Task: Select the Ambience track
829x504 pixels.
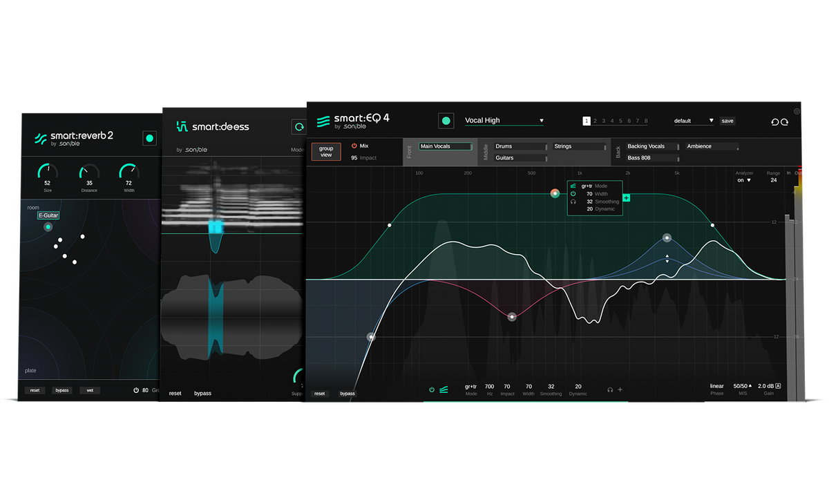Action: (x=712, y=146)
